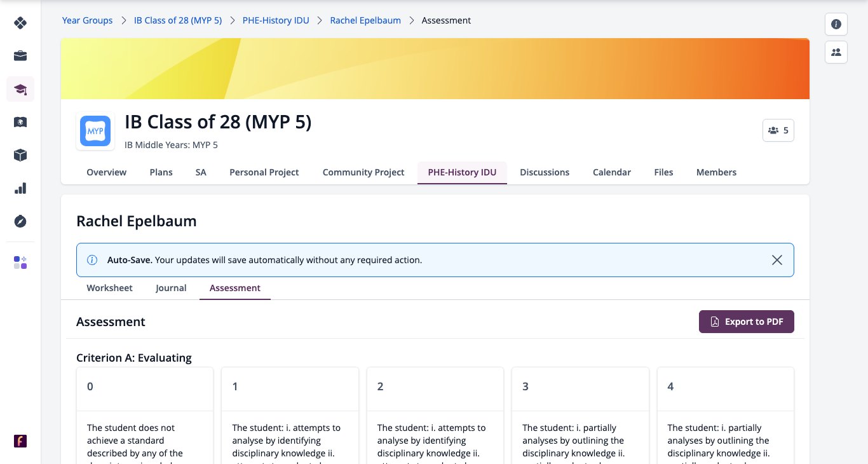
Task: Open the Personal Project tab
Action: pos(264,172)
